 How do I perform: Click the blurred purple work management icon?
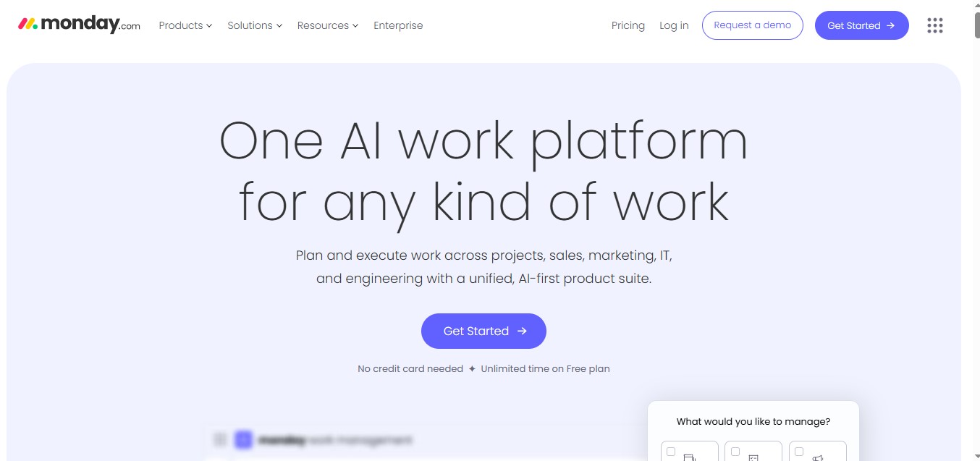[x=243, y=439]
